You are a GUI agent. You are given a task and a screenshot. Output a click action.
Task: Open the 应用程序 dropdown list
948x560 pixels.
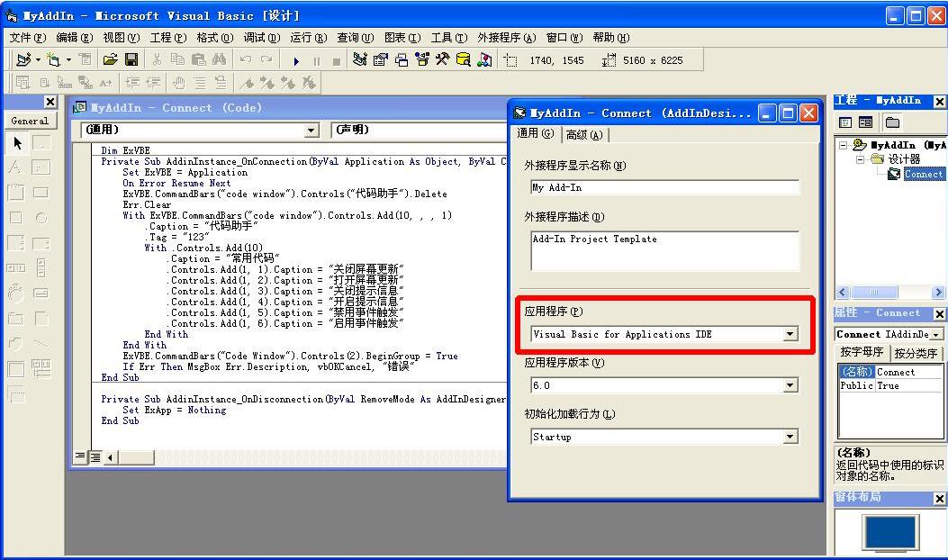[790, 334]
